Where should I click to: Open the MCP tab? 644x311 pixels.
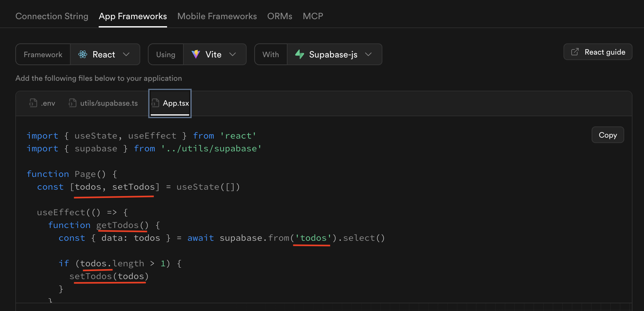[x=313, y=16]
